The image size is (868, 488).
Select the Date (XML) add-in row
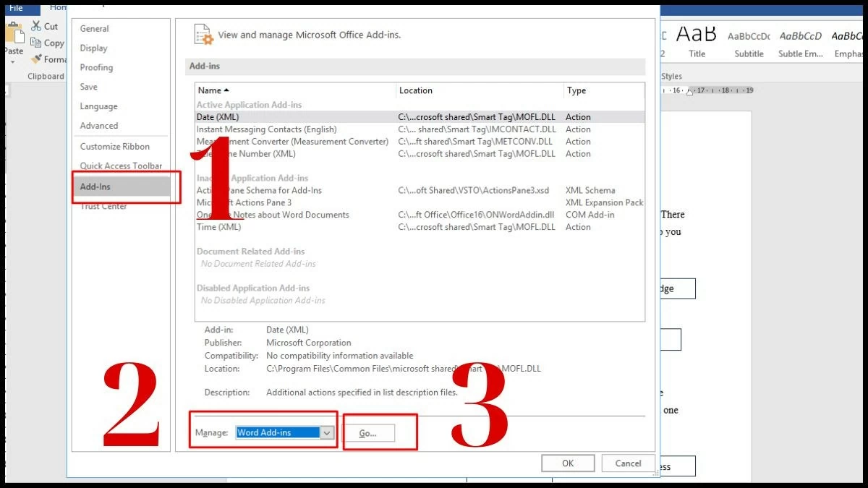[x=218, y=117]
